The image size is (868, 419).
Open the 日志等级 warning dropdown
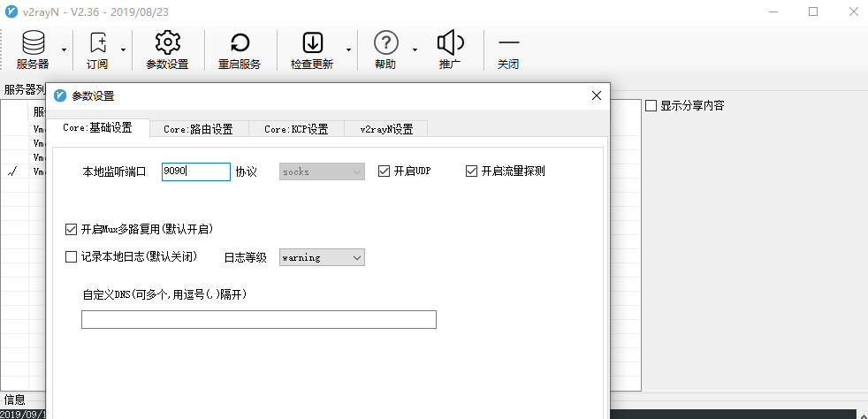coord(322,257)
